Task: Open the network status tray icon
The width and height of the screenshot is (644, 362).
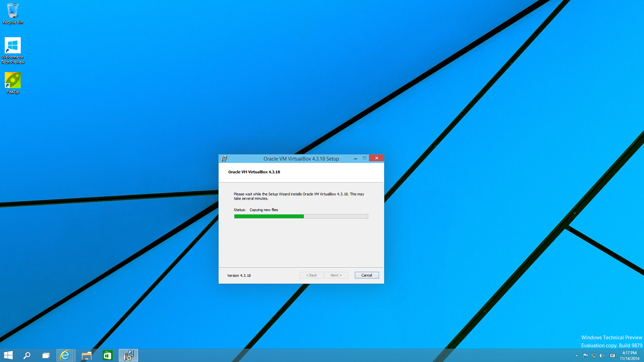Action: coord(594,356)
